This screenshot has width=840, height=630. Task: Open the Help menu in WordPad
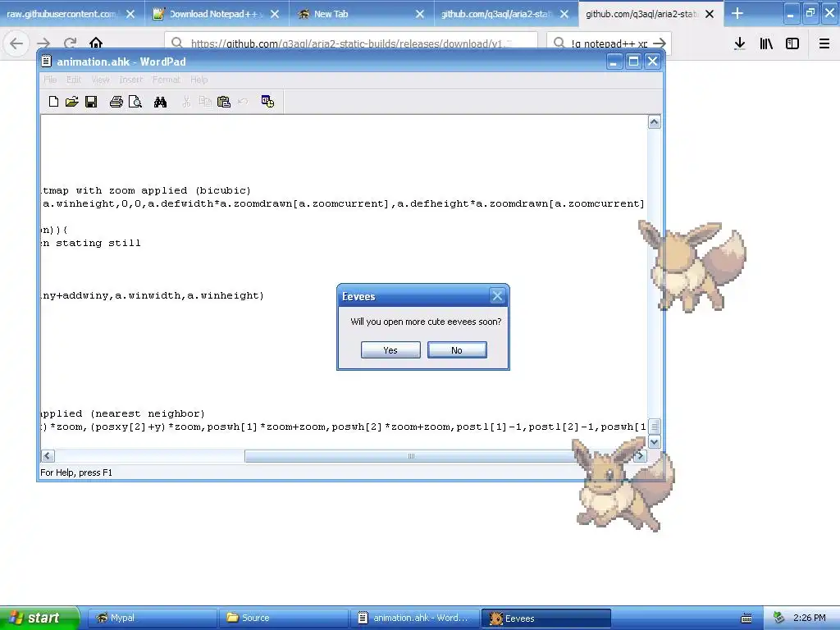pos(199,80)
